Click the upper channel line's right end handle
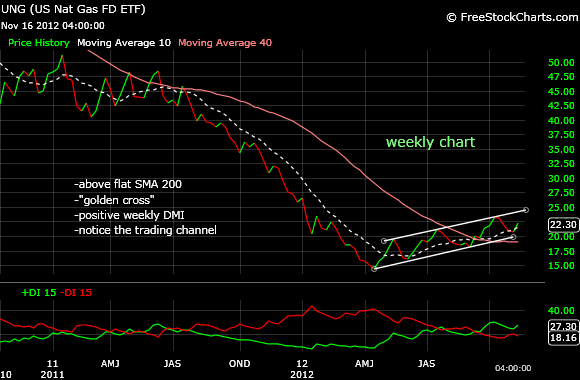Image resolution: width=580 pixels, height=380 pixels. click(526, 210)
